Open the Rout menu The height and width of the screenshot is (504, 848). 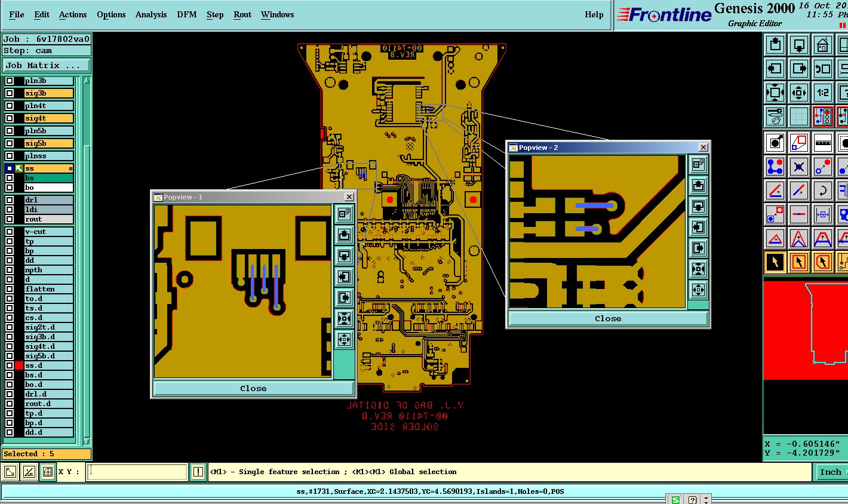coord(242,14)
